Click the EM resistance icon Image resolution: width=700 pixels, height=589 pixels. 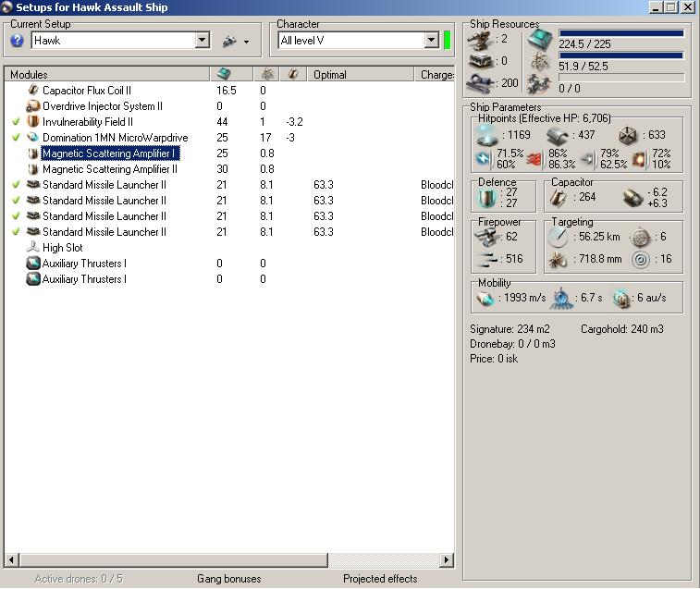[485, 158]
